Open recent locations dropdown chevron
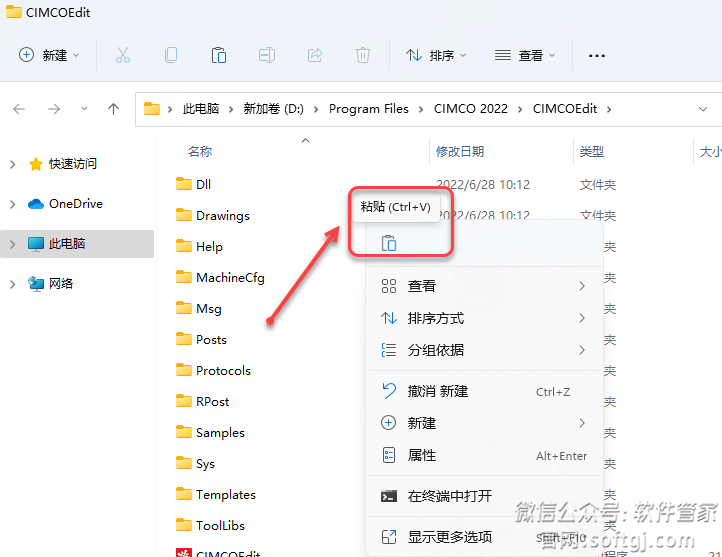The width and height of the screenshot is (722, 557). [x=84, y=109]
